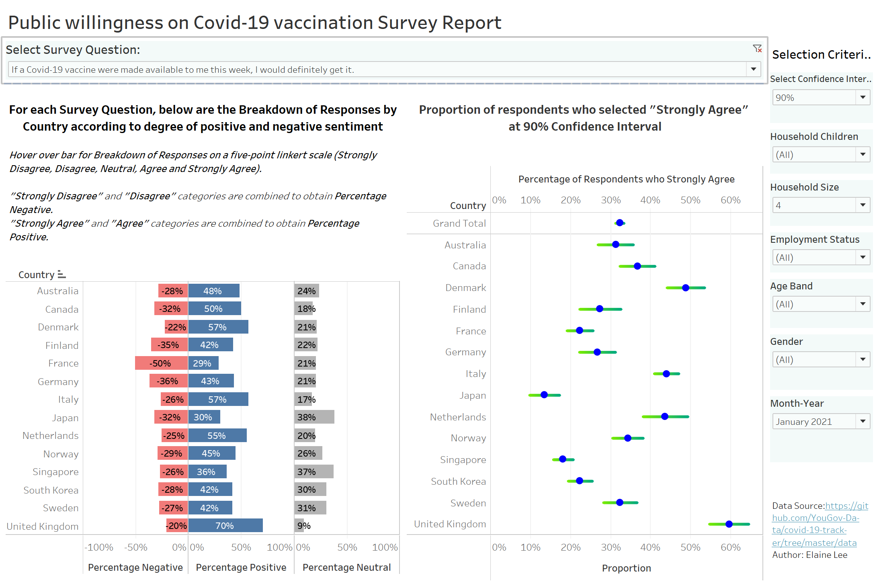The height and width of the screenshot is (588, 879).
Task: Expand the Employment Status dropdown
Action: [x=863, y=257]
